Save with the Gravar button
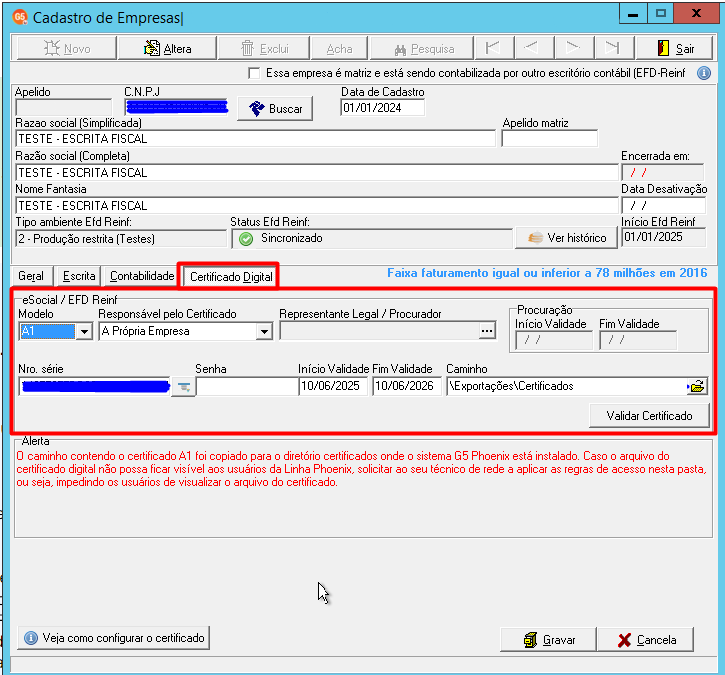725x675 pixels. pyautogui.click(x=548, y=640)
